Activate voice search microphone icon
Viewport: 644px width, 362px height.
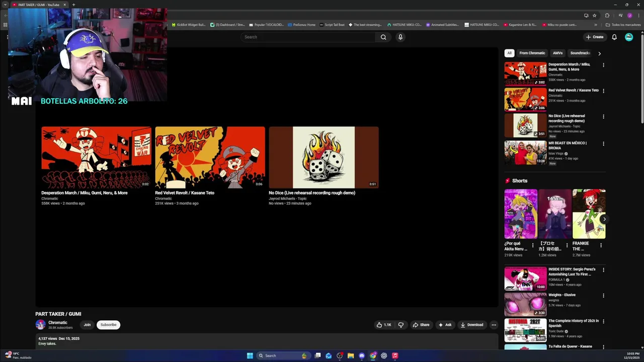click(400, 37)
